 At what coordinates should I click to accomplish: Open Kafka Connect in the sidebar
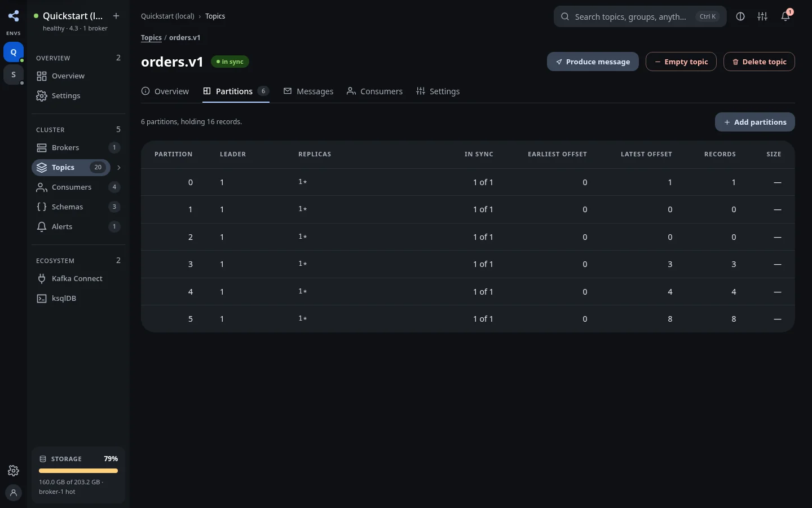(x=78, y=279)
